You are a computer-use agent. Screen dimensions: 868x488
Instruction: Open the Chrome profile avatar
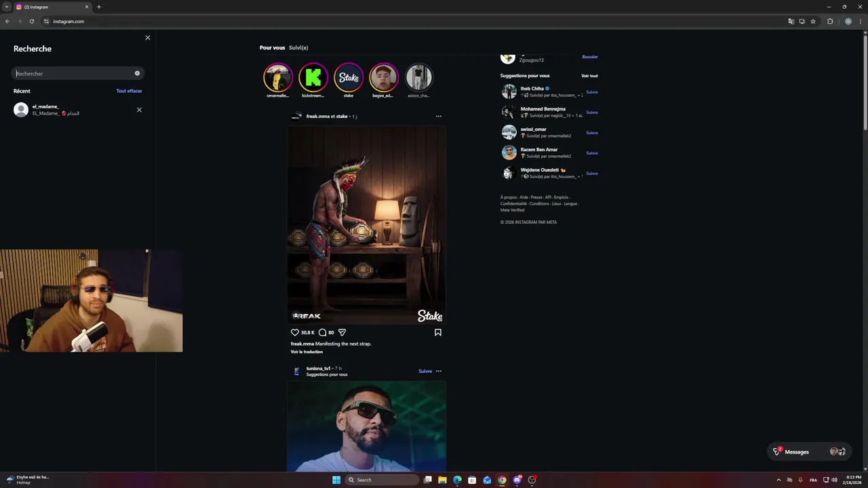point(848,21)
